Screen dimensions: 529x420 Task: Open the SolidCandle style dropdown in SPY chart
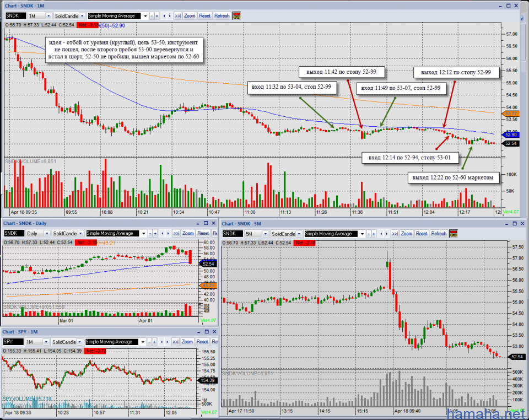click(79, 342)
